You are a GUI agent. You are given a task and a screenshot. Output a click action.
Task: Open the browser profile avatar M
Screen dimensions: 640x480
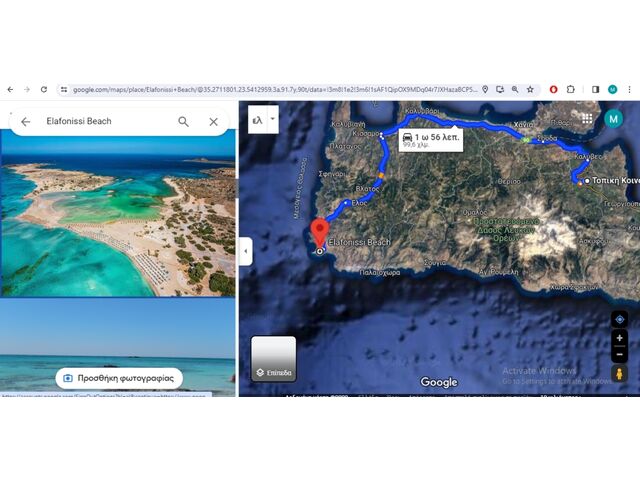coord(612,89)
